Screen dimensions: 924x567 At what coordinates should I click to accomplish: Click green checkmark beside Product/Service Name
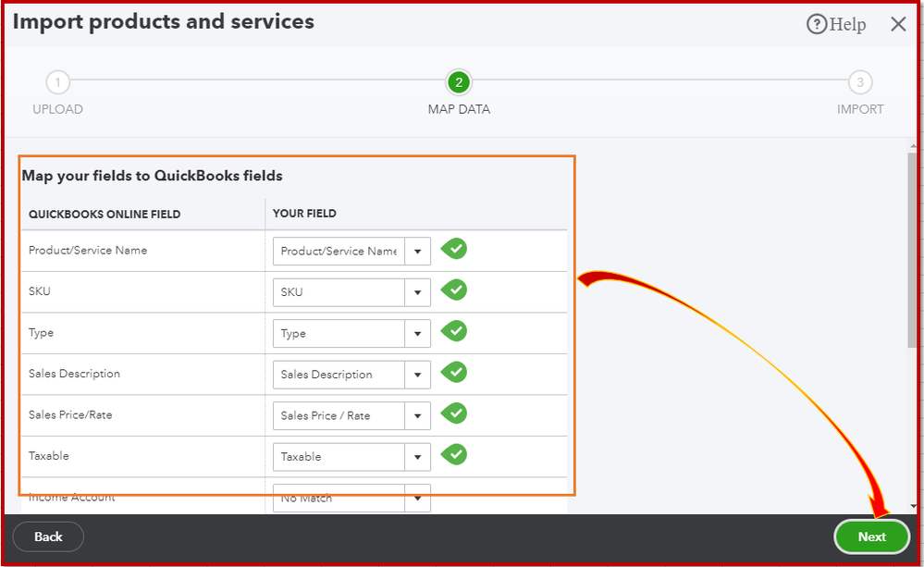click(x=454, y=249)
